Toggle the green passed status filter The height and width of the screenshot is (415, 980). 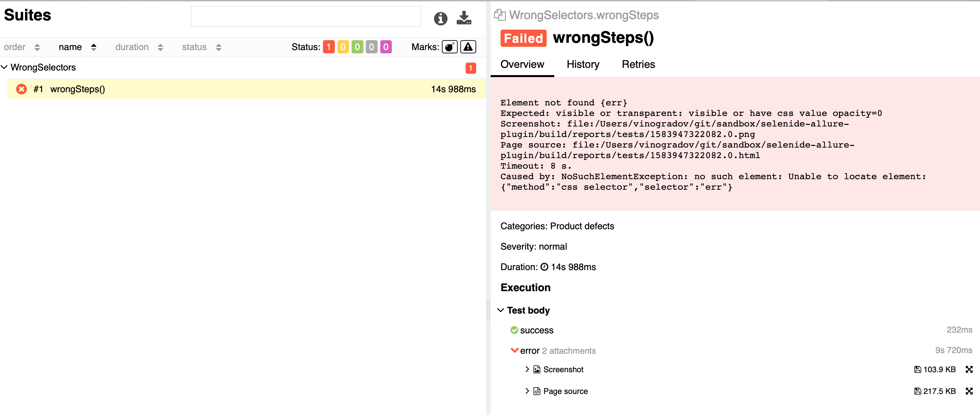(357, 47)
